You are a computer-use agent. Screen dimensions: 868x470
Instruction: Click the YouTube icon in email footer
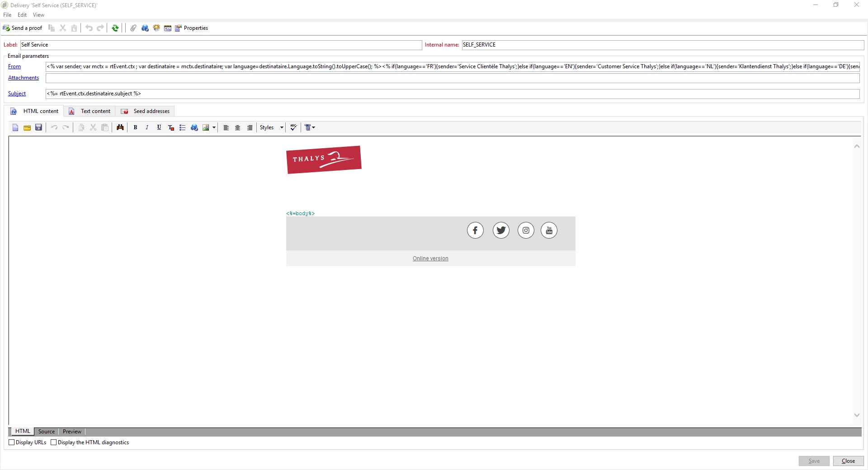pos(549,230)
